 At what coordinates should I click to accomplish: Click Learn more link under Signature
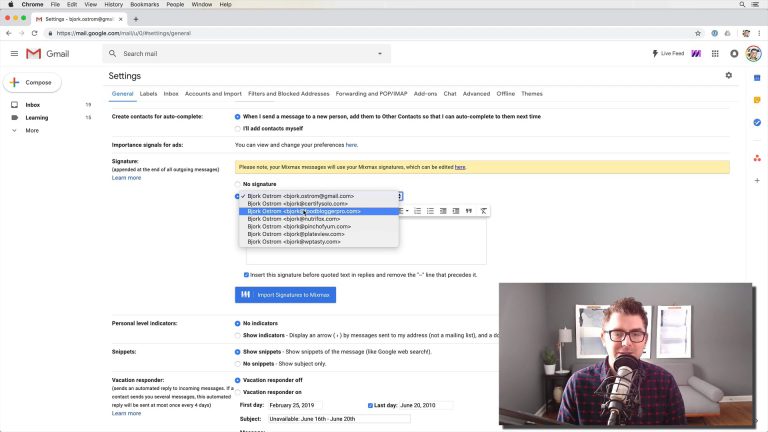126,178
